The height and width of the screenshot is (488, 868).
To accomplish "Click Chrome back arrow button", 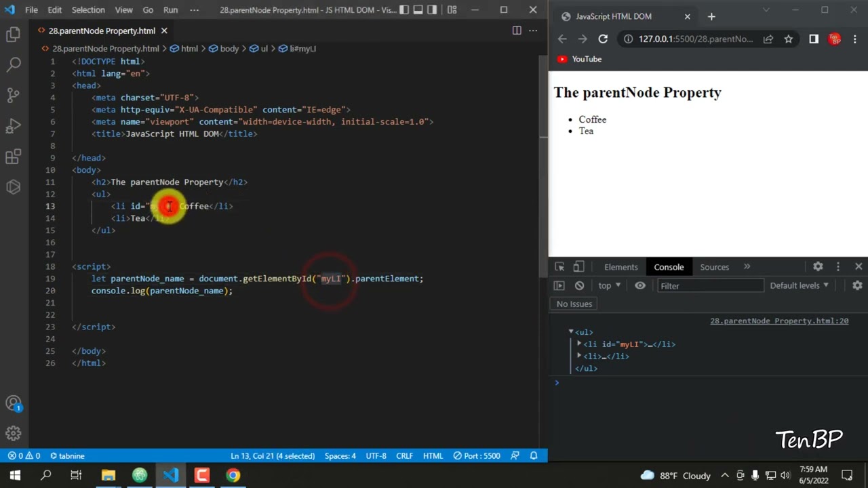I will (562, 39).
